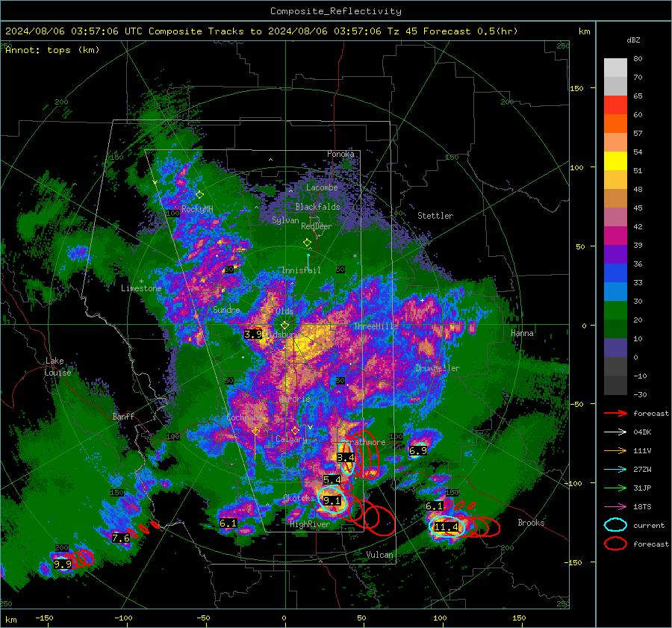Click the Innisfail city label
This screenshot has height=628, width=672.
click(x=301, y=270)
